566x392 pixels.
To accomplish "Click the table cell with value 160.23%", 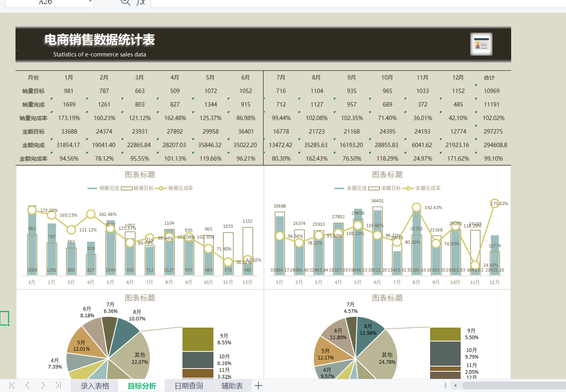I will tap(105, 118).
